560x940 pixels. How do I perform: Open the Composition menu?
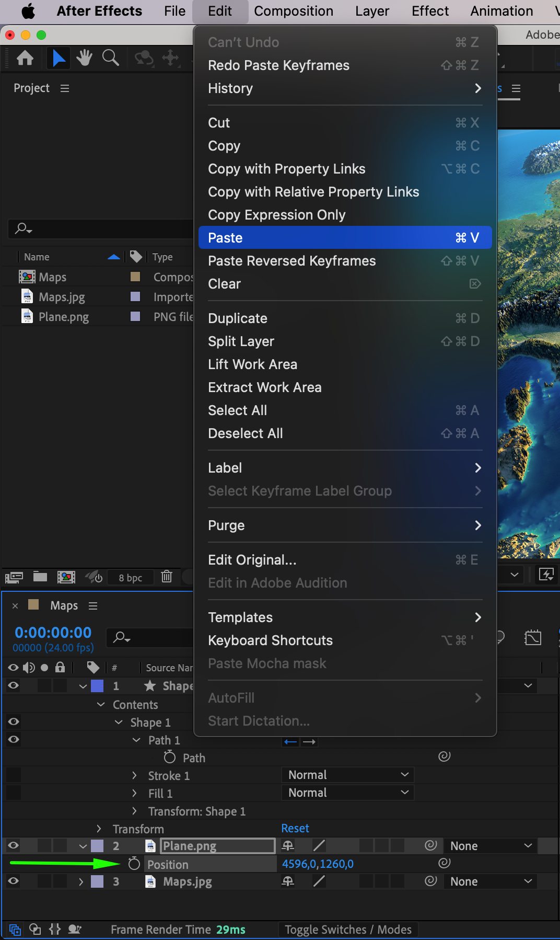click(294, 11)
